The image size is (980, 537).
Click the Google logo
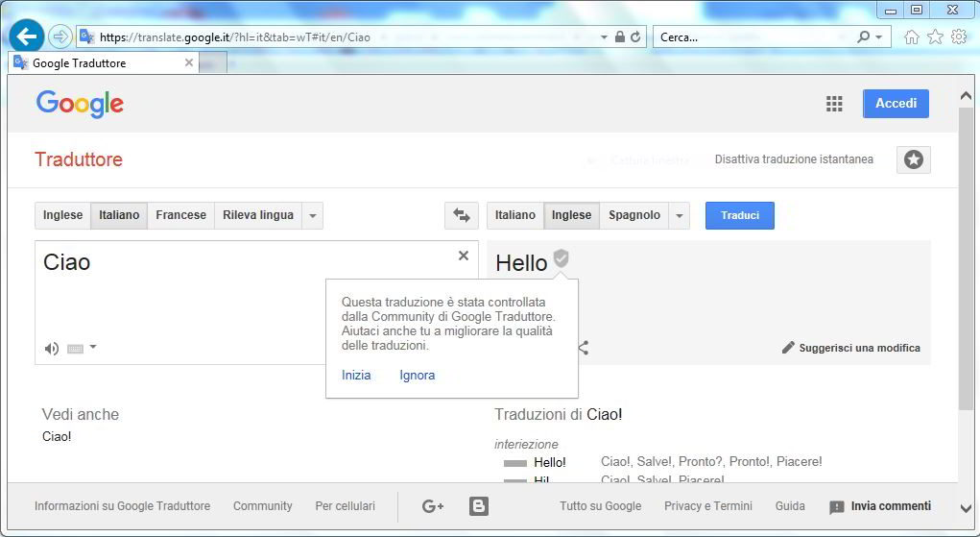coord(80,104)
